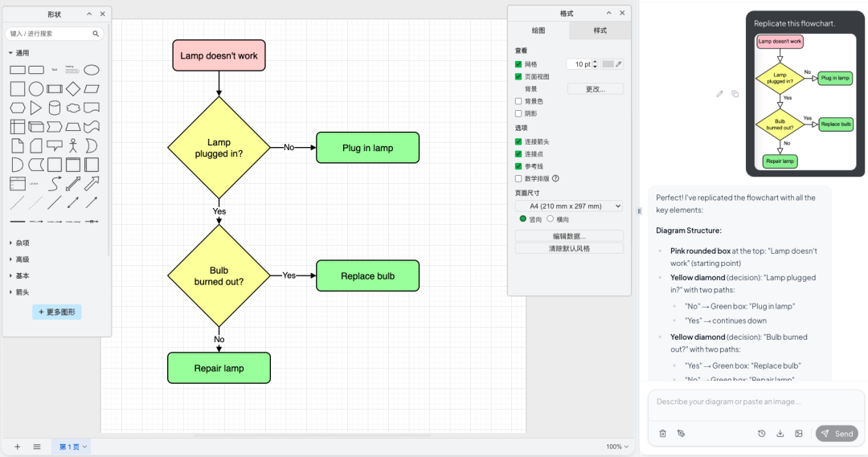Switch to the 样式 style tab
Image resolution: width=868 pixels, height=457 pixels.
tap(600, 31)
